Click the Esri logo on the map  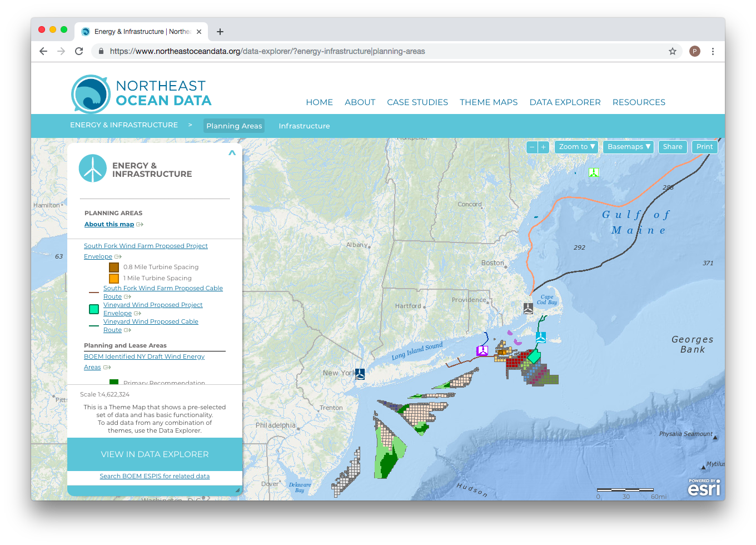click(x=704, y=487)
